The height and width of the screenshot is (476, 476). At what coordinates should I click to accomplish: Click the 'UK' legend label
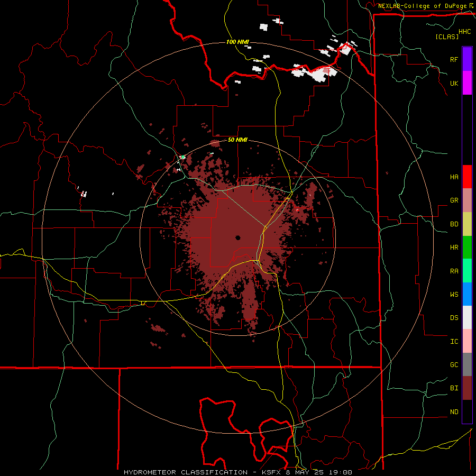pos(454,84)
